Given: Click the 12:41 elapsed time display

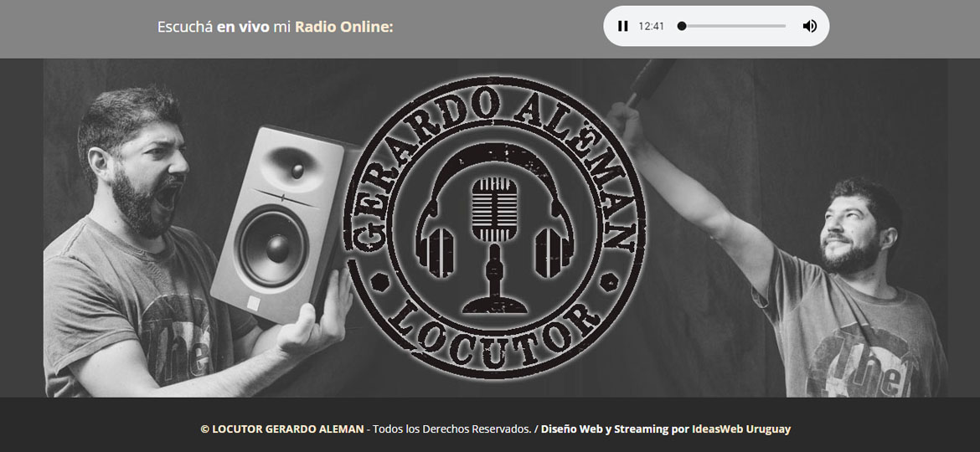Looking at the screenshot, I should click(x=652, y=26).
